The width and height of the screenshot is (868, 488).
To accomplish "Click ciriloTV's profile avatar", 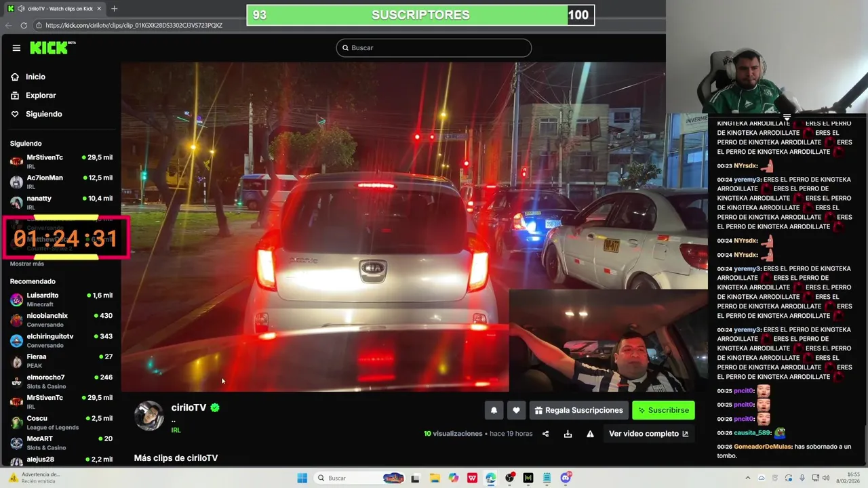I will 149,416.
